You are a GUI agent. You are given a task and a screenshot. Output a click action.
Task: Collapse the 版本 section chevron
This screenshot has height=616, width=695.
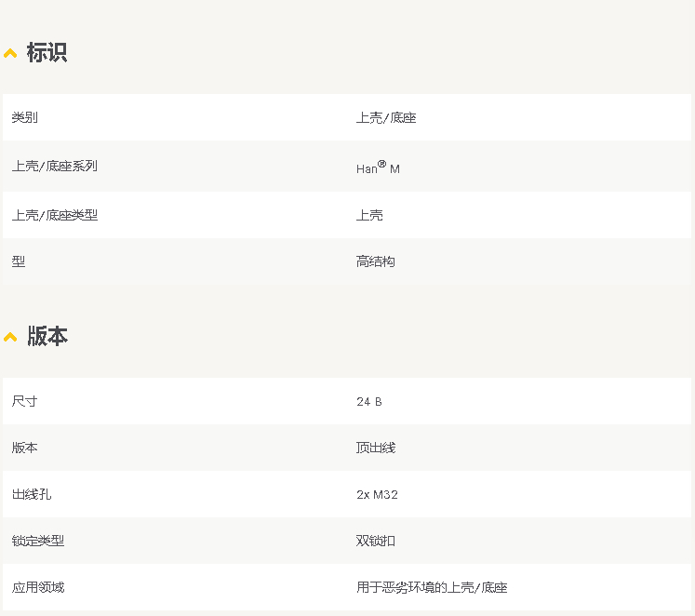click(x=10, y=337)
